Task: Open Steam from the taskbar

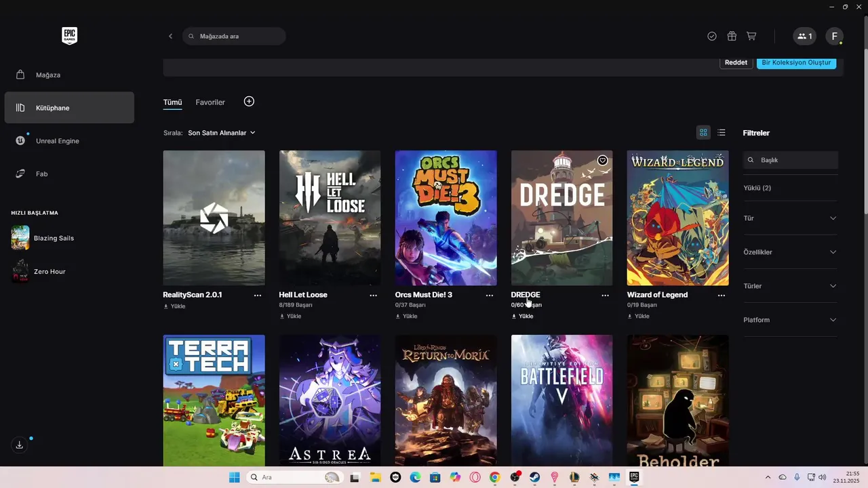Action: [535, 477]
